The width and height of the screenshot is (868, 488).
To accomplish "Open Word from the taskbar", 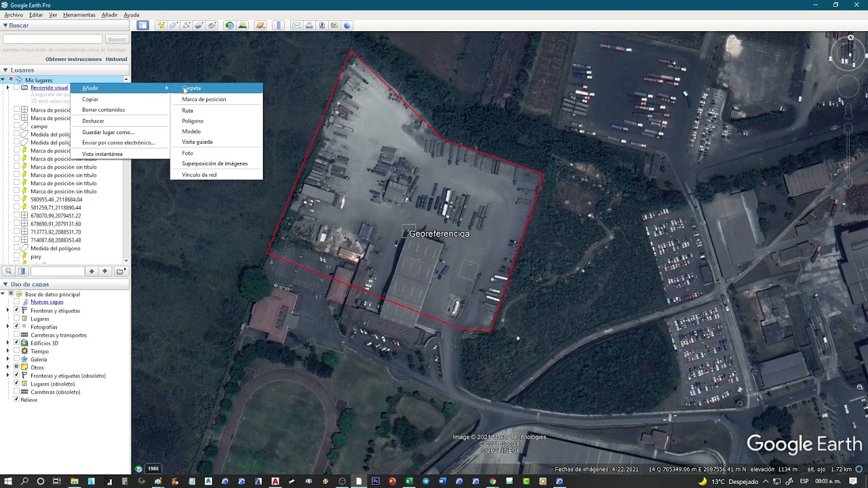I will point(442,481).
